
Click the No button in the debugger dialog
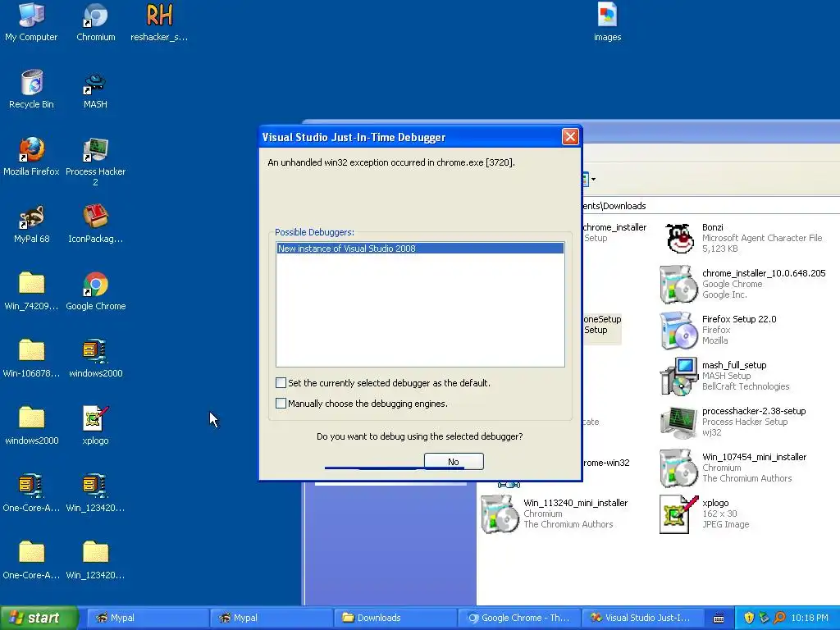454,461
